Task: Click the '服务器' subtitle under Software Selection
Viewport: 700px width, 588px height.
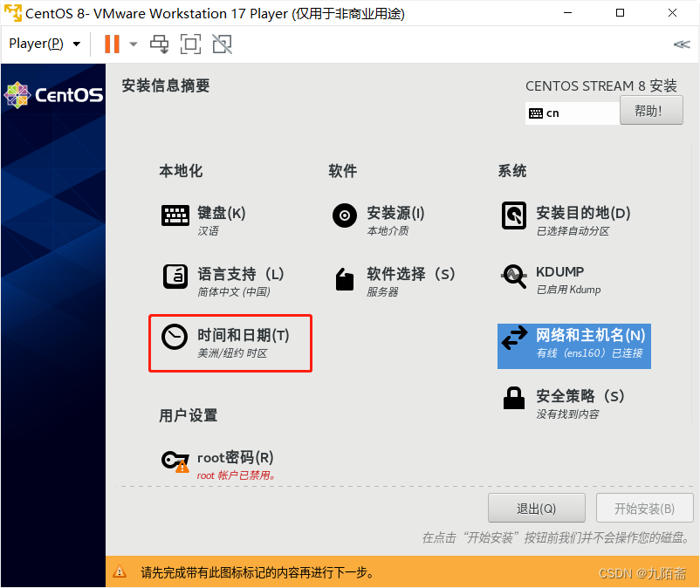Action: 382,291
